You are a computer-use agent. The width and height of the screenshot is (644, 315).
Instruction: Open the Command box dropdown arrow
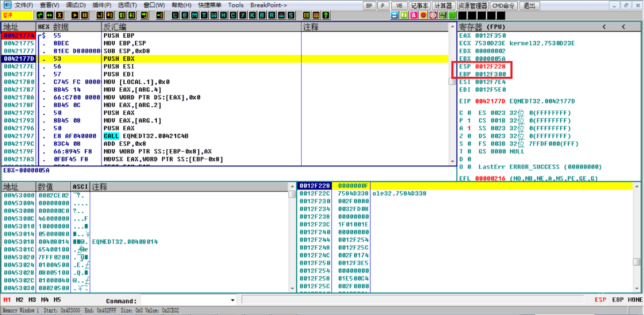[232, 300]
